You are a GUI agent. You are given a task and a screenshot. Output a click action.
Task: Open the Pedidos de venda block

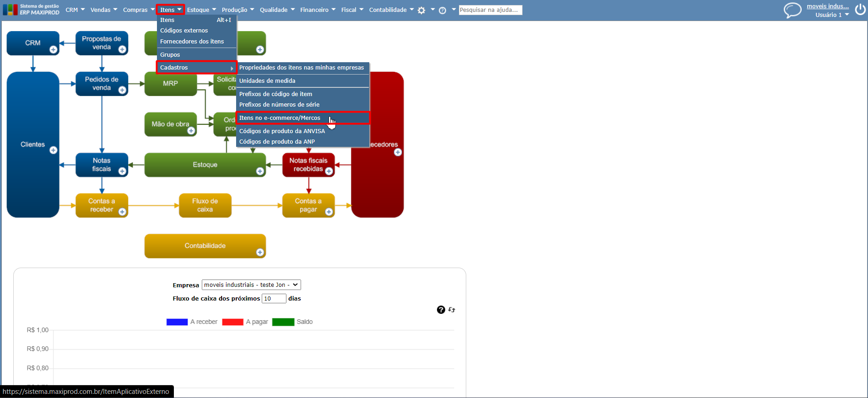pyautogui.click(x=102, y=84)
